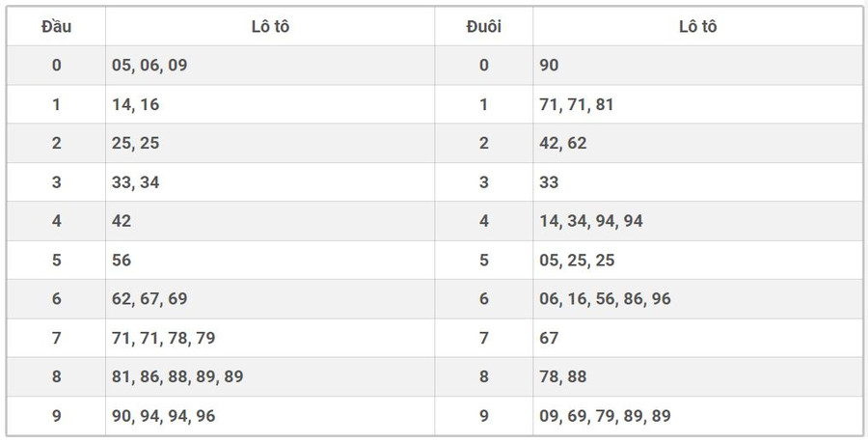Click the cell showing 71, 71, 81
The width and height of the screenshot is (868, 442).
pyautogui.click(x=577, y=105)
